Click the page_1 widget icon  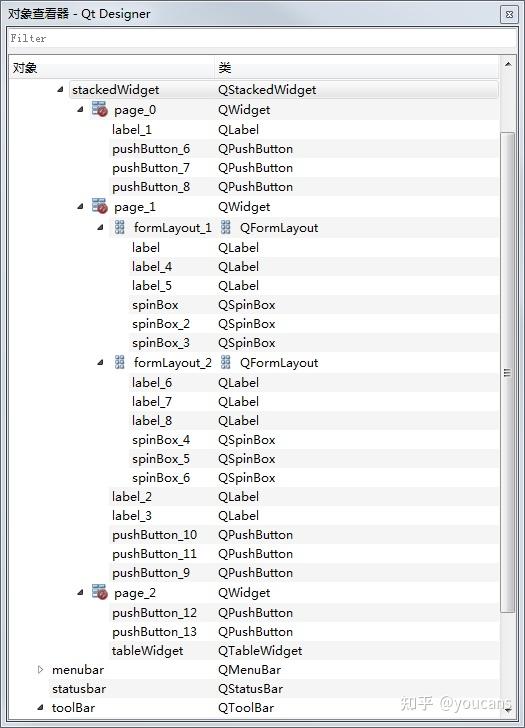(x=99, y=206)
